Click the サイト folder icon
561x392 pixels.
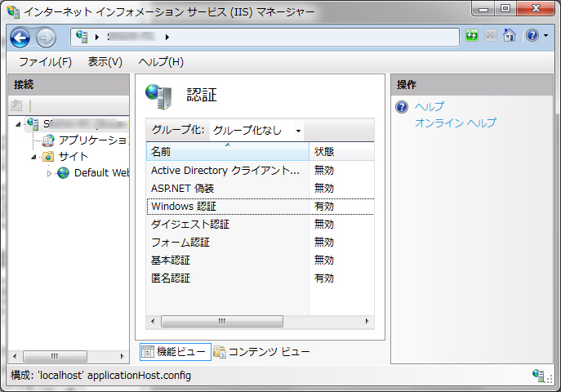click(x=48, y=157)
